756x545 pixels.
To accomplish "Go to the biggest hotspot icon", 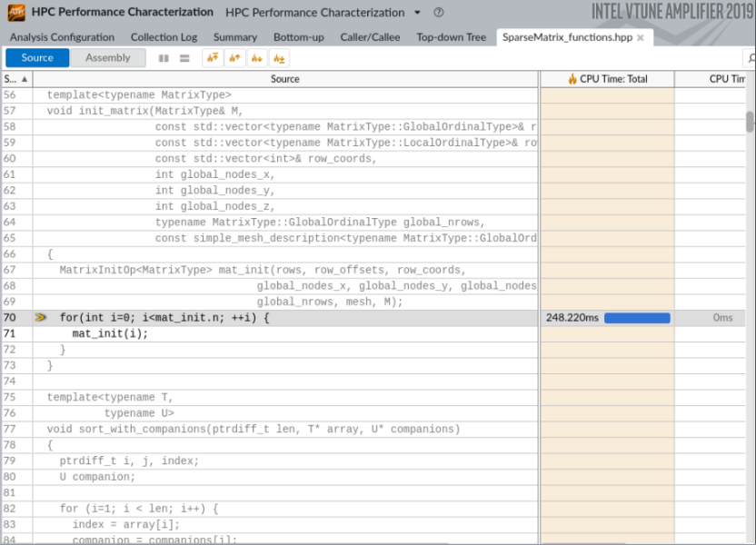I will (213, 58).
